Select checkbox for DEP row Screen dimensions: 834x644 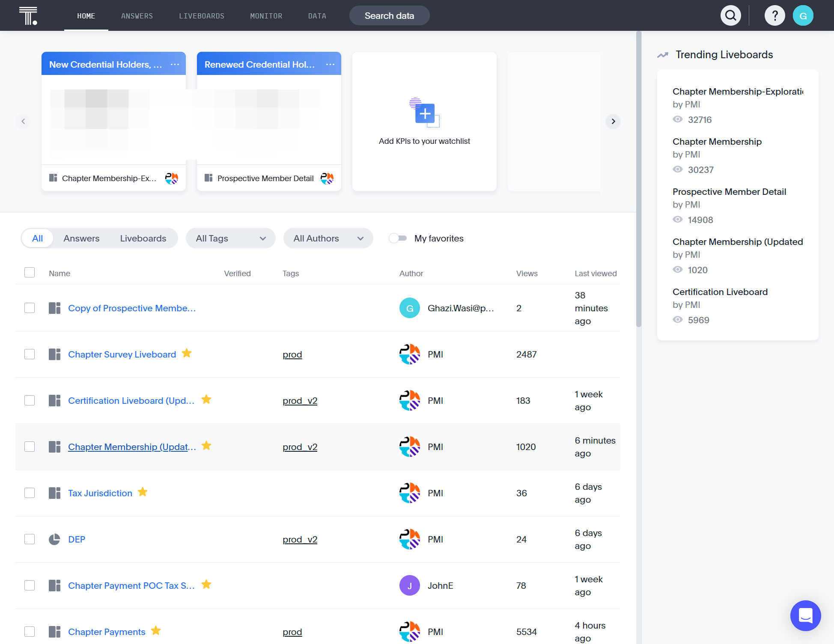click(x=30, y=540)
